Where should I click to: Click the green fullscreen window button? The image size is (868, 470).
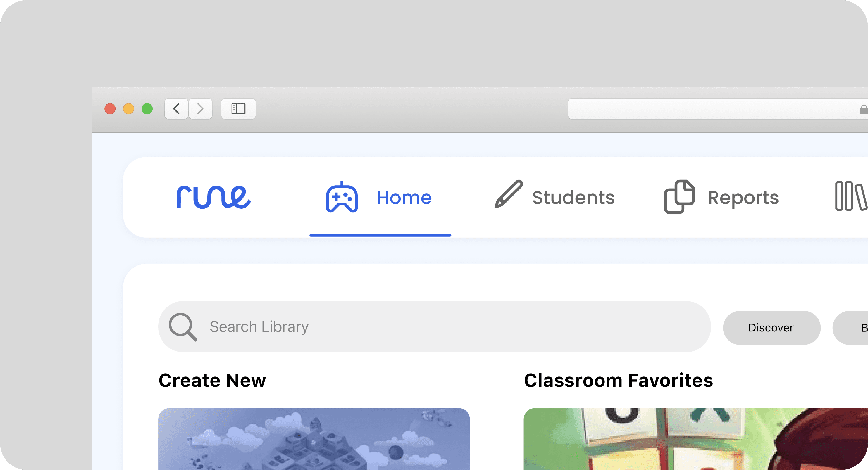click(147, 109)
